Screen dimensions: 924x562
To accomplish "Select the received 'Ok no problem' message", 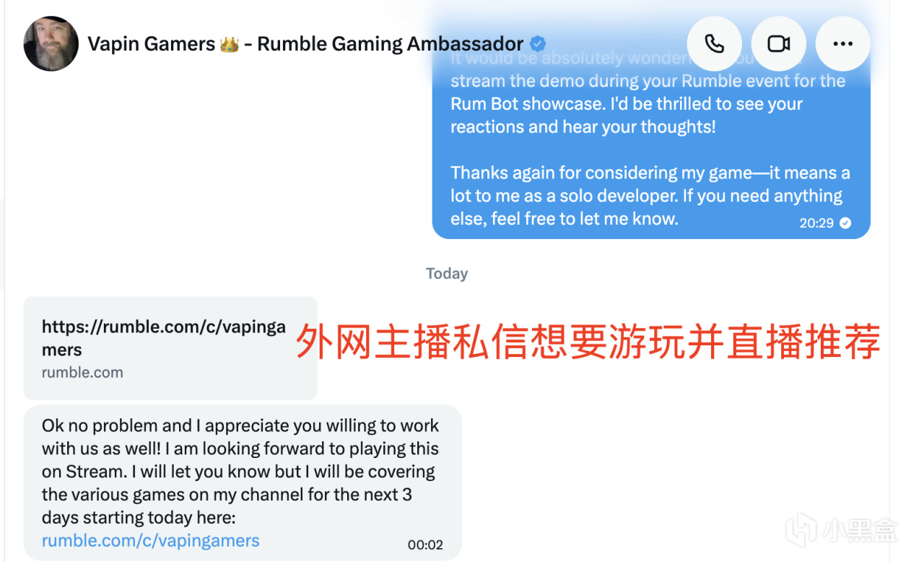I will coord(243,482).
